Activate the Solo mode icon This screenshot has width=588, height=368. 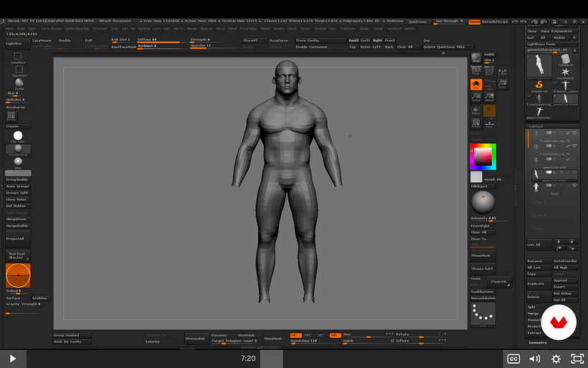coord(476,85)
